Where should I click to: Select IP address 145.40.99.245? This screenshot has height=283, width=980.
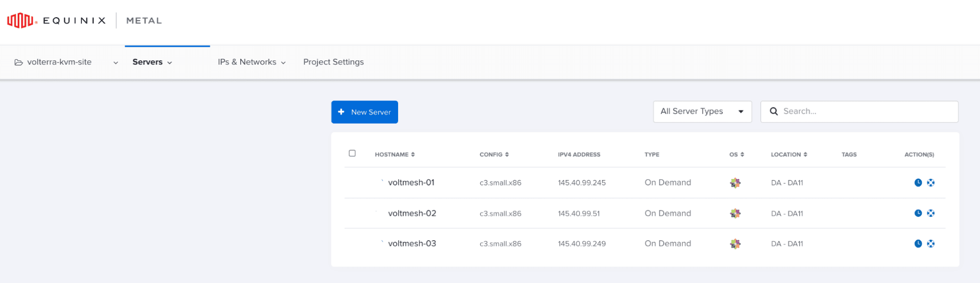582,183
